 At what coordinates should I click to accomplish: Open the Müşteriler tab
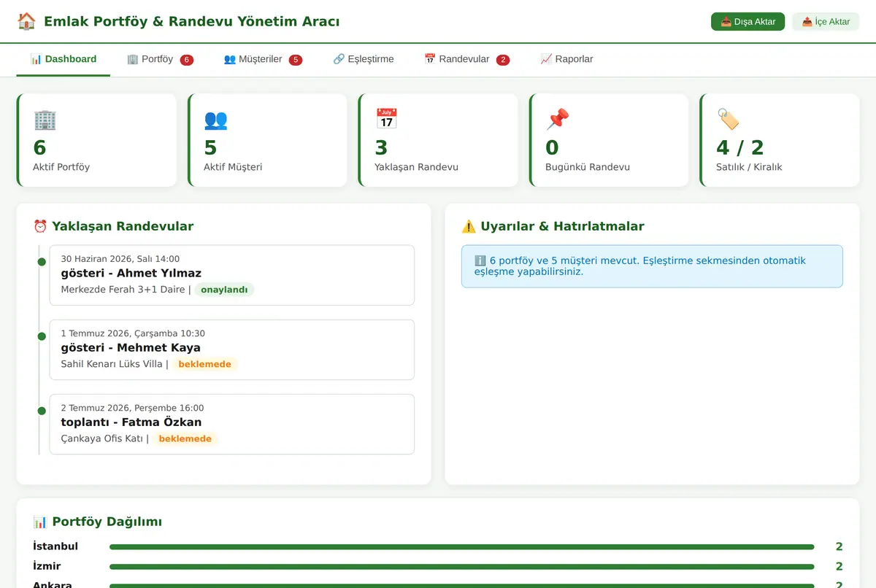[263, 59]
